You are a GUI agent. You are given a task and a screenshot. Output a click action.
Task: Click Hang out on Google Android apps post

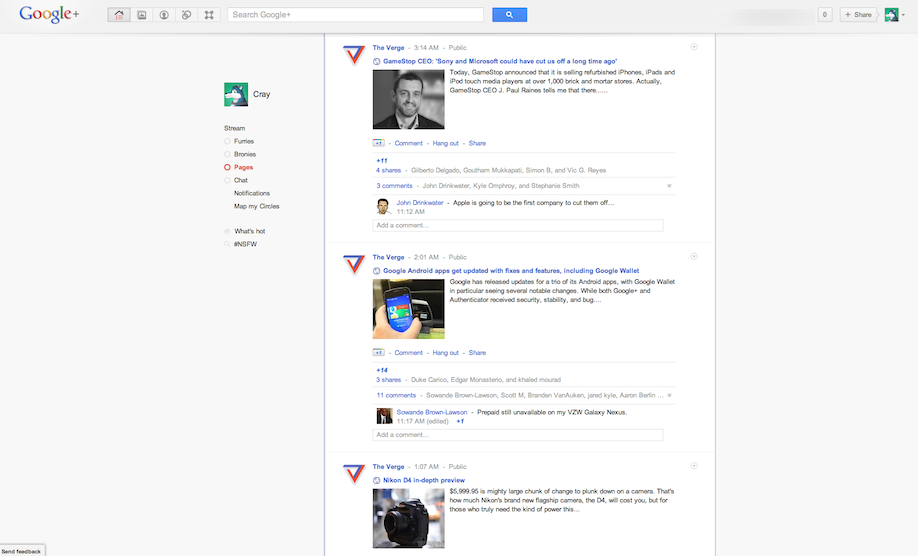point(446,353)
